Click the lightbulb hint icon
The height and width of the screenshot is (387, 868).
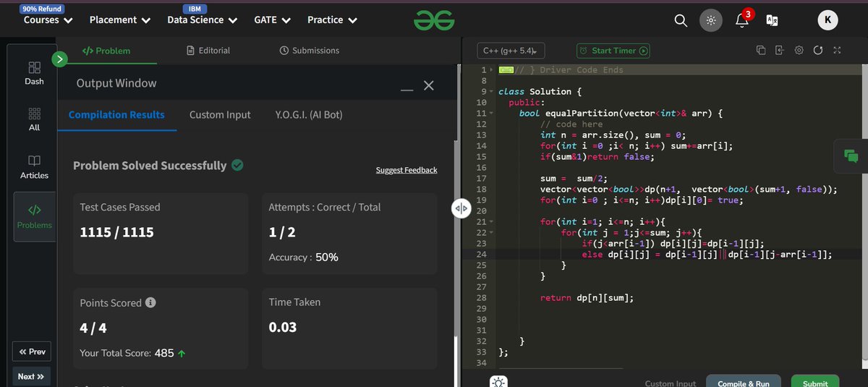(x=498, y=382)
